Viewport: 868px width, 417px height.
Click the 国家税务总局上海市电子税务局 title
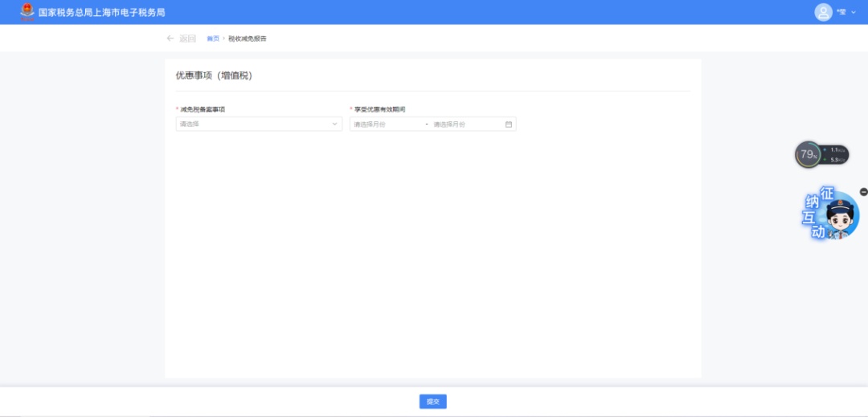(x=102, y=12)
